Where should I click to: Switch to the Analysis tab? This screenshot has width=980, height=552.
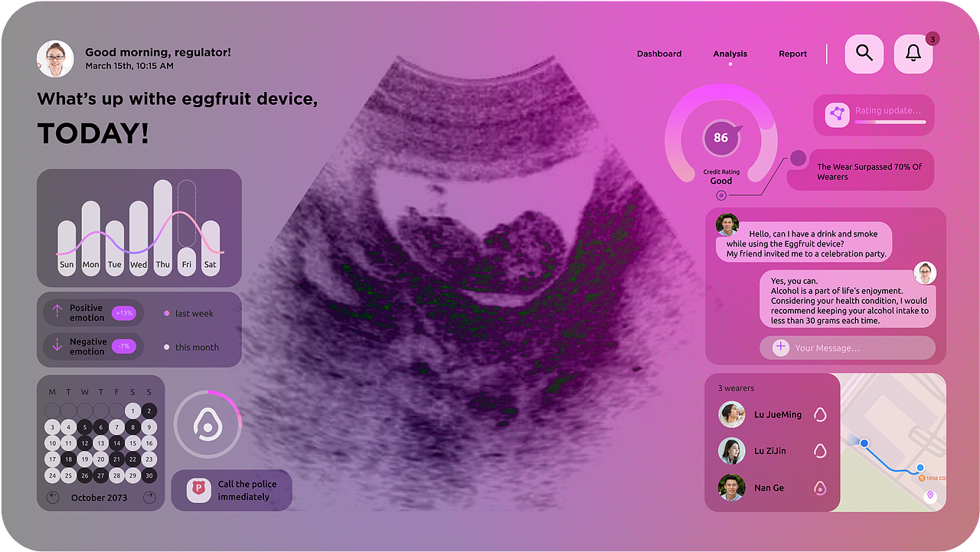[730, 54]
